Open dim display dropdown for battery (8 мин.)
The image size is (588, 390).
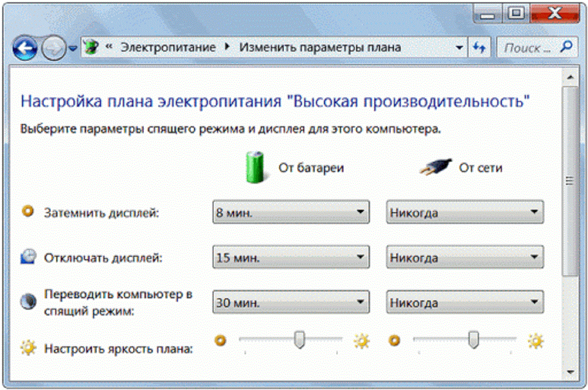pos(291,212)
